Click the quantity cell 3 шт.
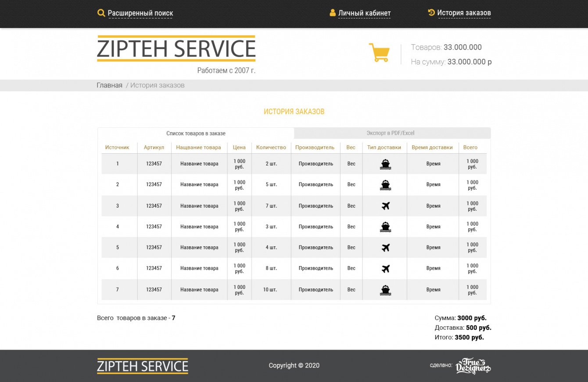Screen dimensions: 588x382 click(271, 227)
